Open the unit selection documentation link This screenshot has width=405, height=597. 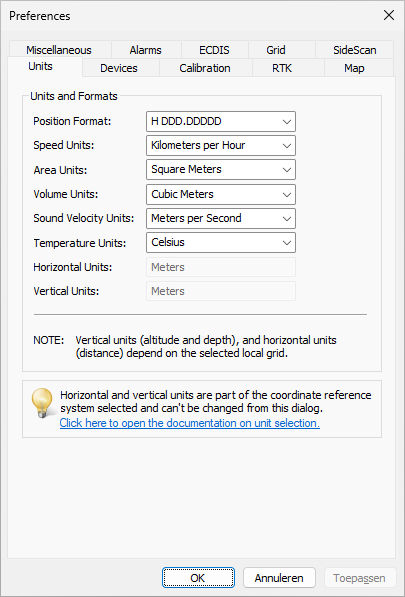click(190, 423)
